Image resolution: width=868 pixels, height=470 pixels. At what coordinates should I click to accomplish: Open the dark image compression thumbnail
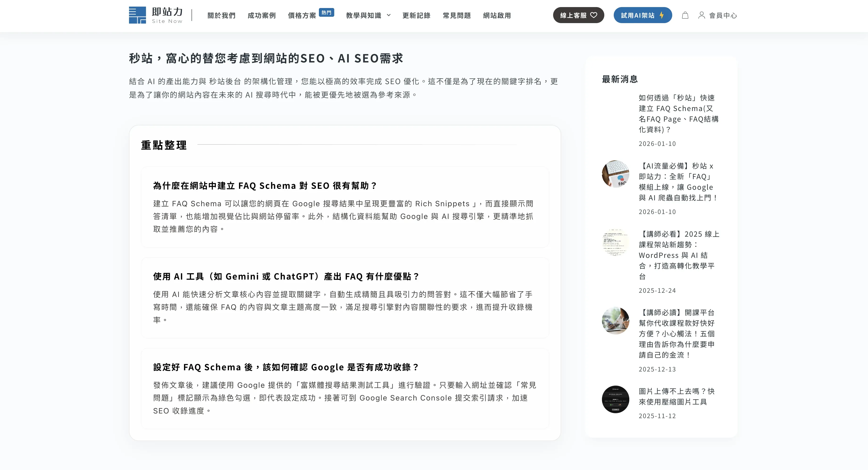(615, 399)
